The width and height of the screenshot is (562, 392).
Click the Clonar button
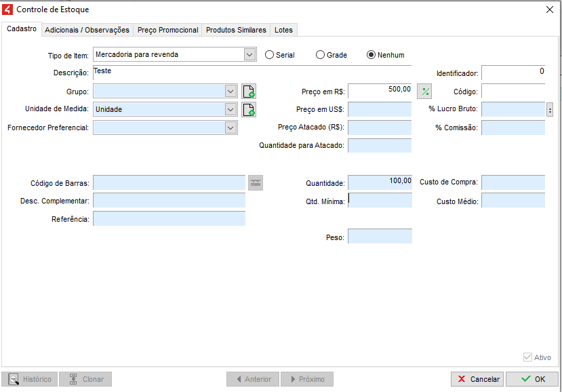pos(85,379)
